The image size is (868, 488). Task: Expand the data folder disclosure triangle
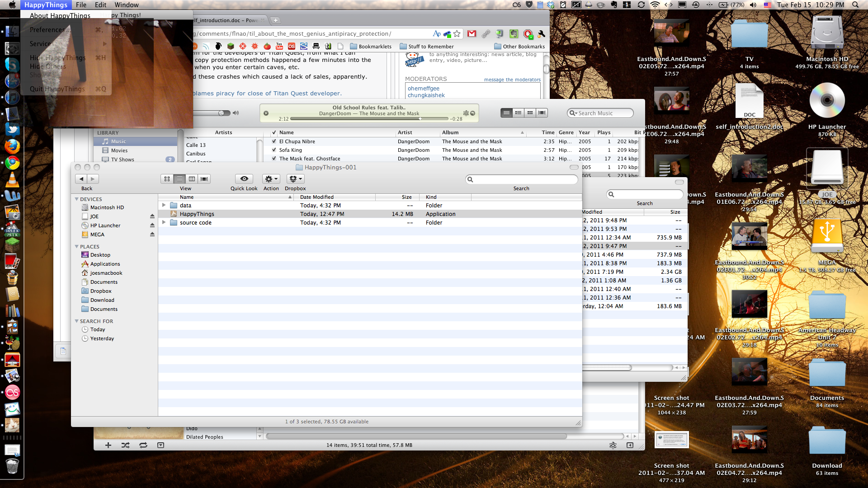point(164,205)
